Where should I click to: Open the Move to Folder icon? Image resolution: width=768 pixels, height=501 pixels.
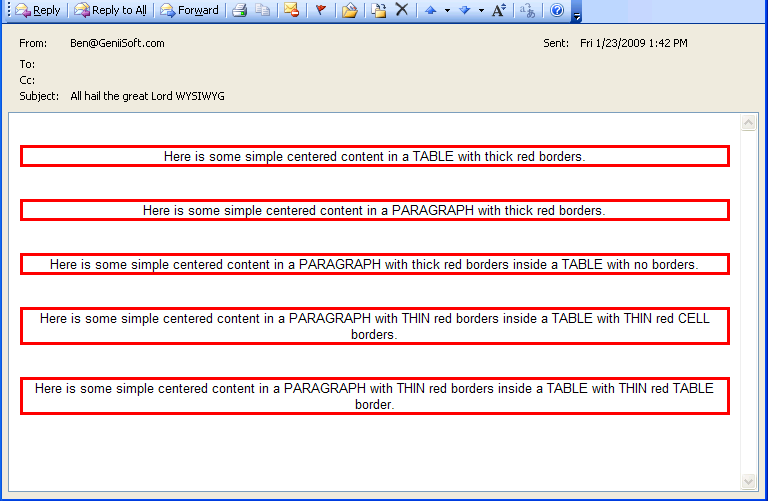coord(349,11)
